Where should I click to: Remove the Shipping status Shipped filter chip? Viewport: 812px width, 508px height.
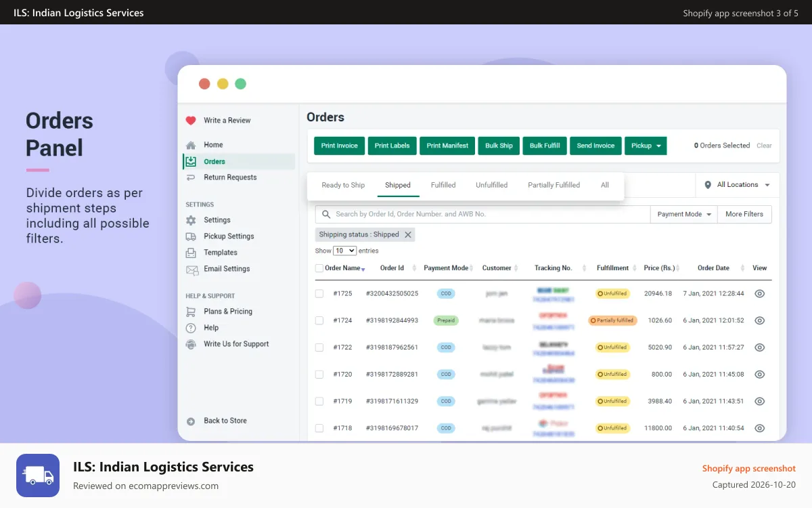click(408, 234)
